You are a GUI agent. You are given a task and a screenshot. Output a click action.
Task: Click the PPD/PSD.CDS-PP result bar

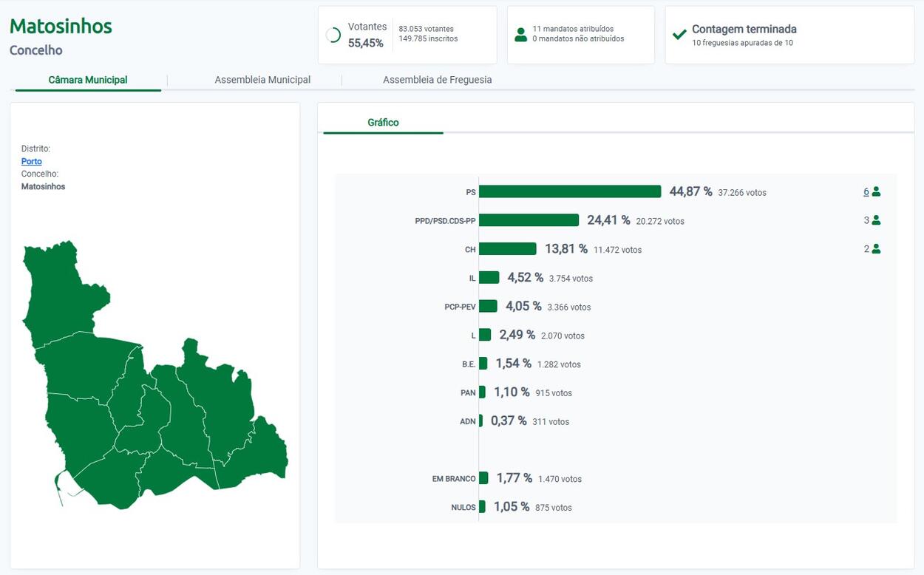point(529,220)
